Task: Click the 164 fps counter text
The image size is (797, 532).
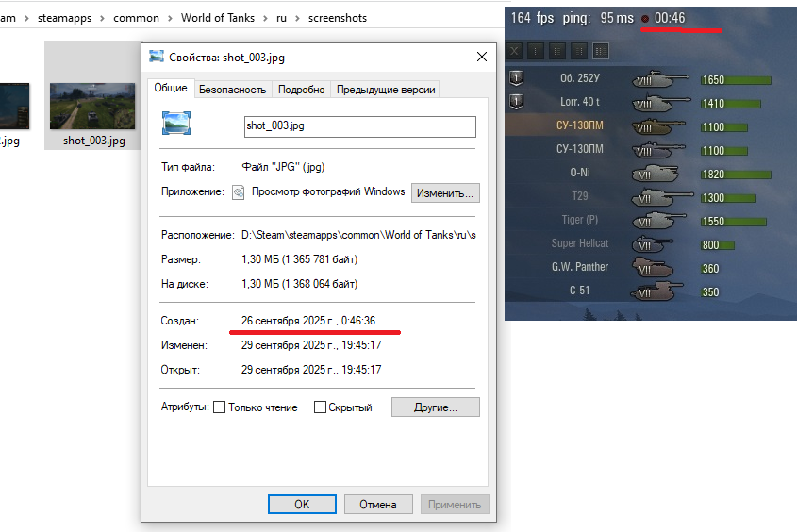Action: pos(532,18)
